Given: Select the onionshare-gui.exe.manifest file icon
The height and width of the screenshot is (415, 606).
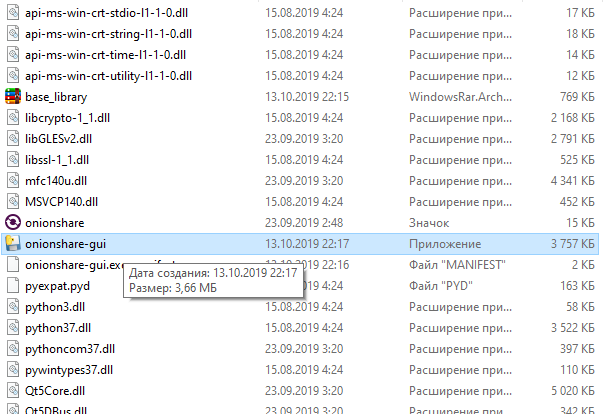Looking at the screenshot, I should tap(13, 265).
